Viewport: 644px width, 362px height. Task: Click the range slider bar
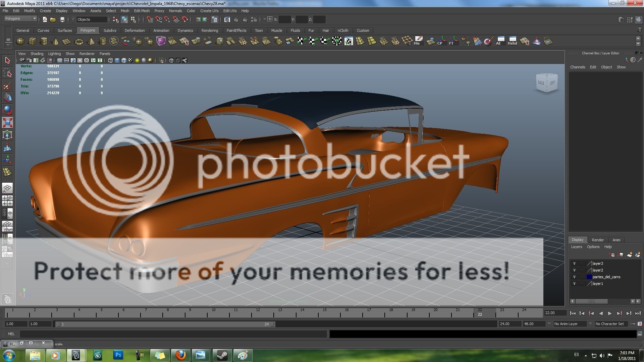tap(165, 324)
